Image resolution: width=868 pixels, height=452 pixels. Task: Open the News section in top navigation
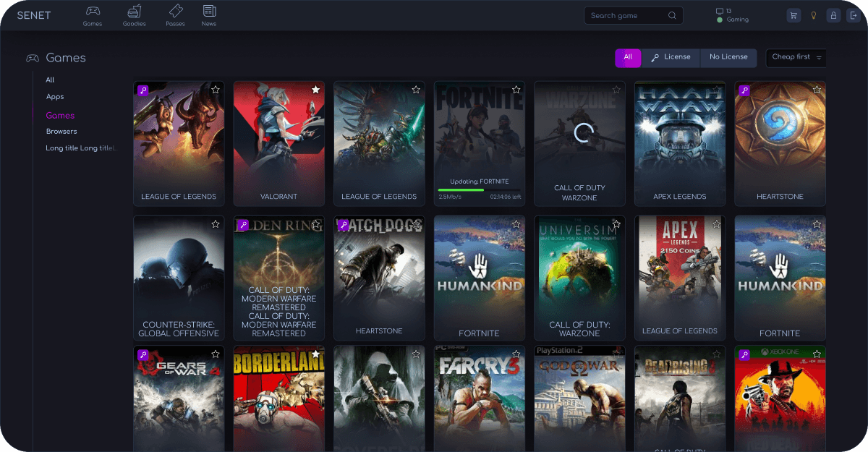[209, 15]
